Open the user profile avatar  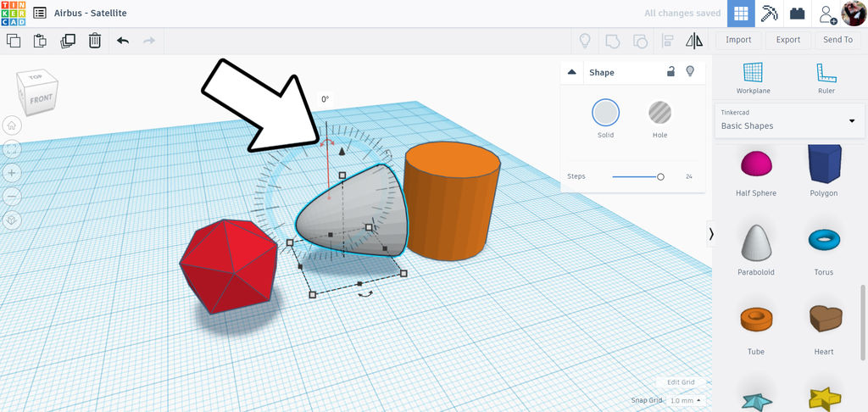coord(853,14)
